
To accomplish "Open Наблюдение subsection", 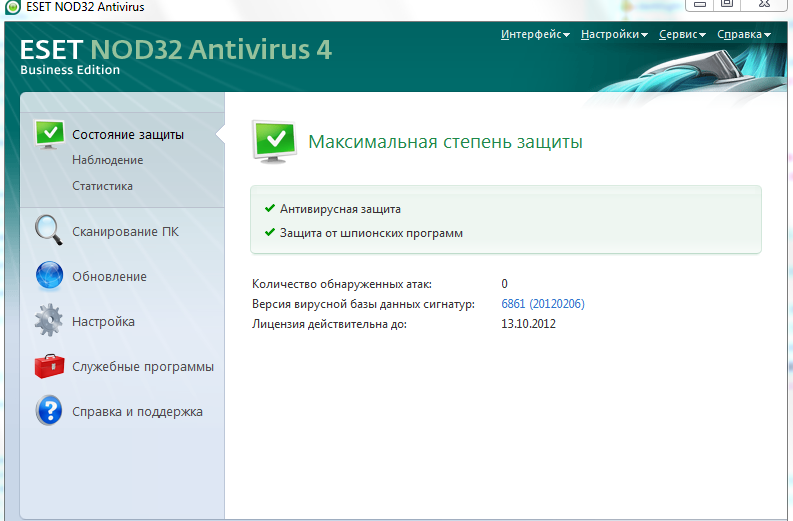I will click(108, 160).
